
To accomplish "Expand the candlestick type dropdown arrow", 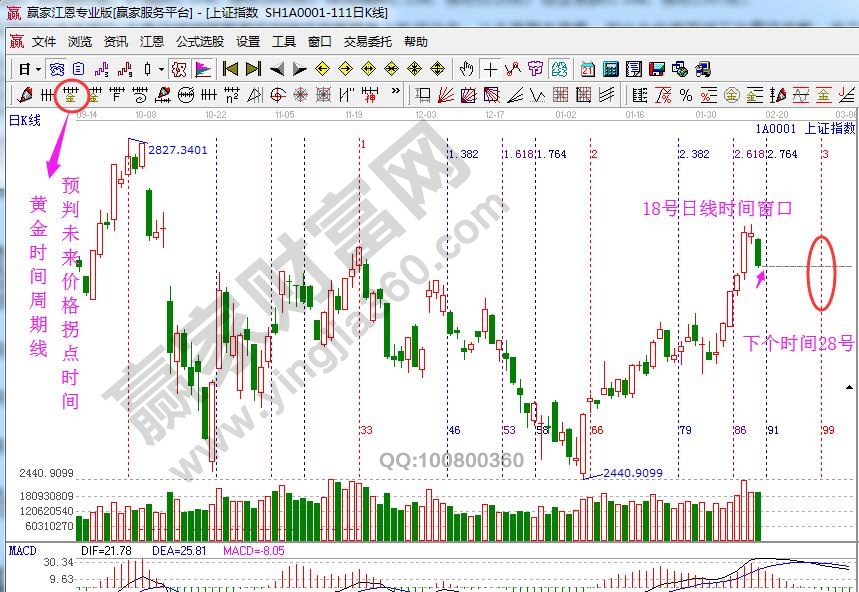I will pos(161,69).
